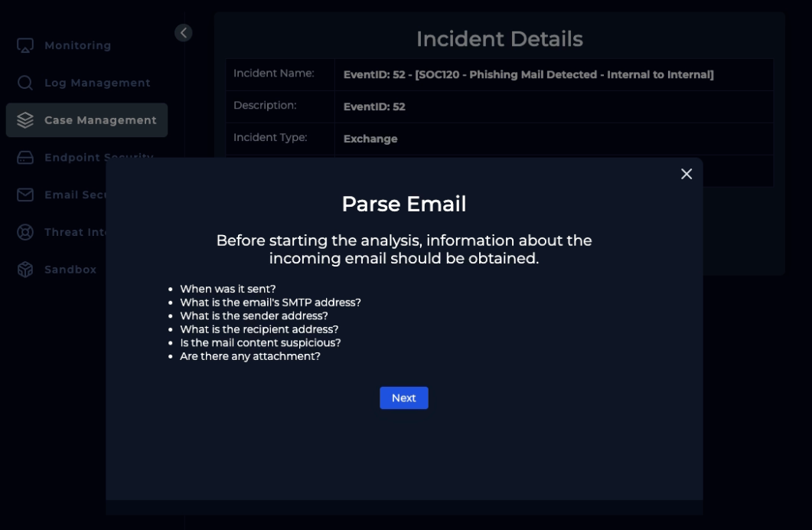
Task: Open the Monitoring menu item label
Action: click(77, 45)
